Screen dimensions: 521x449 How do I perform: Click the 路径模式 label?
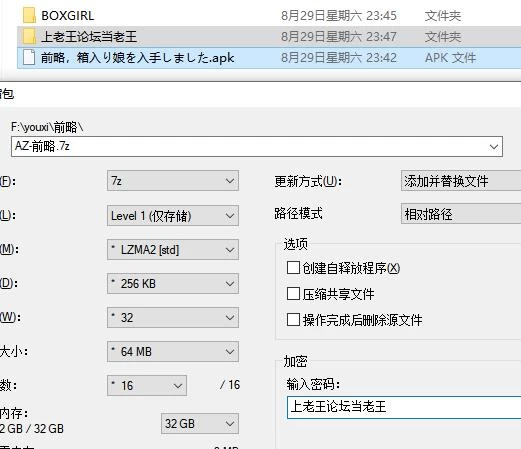(x=298, y=214)
